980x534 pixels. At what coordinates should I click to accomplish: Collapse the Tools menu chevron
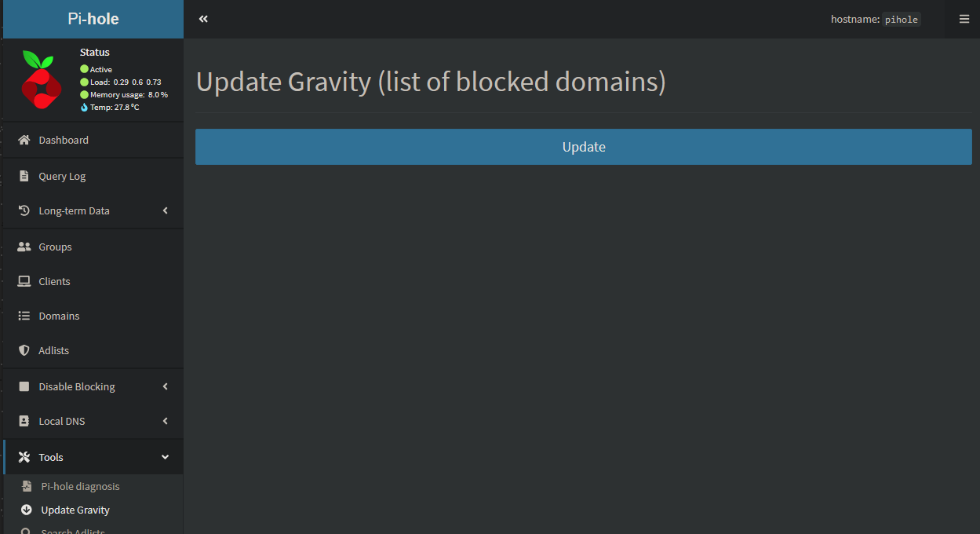(165, 457)
